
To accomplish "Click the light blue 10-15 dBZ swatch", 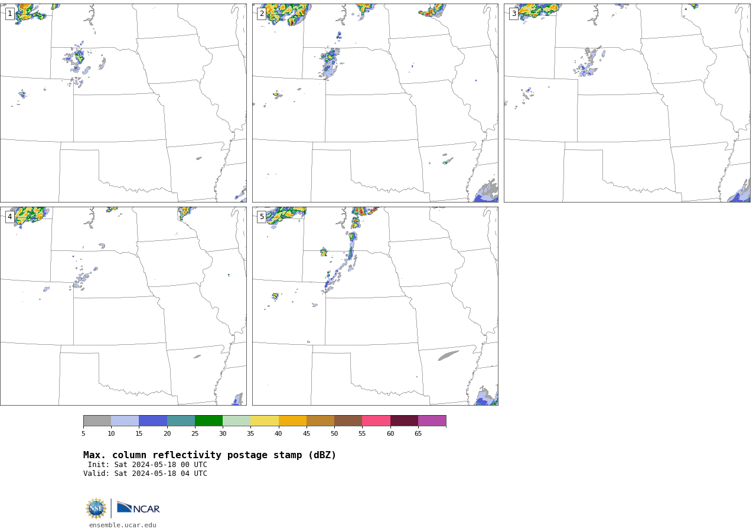I will (x=125, y=421).
